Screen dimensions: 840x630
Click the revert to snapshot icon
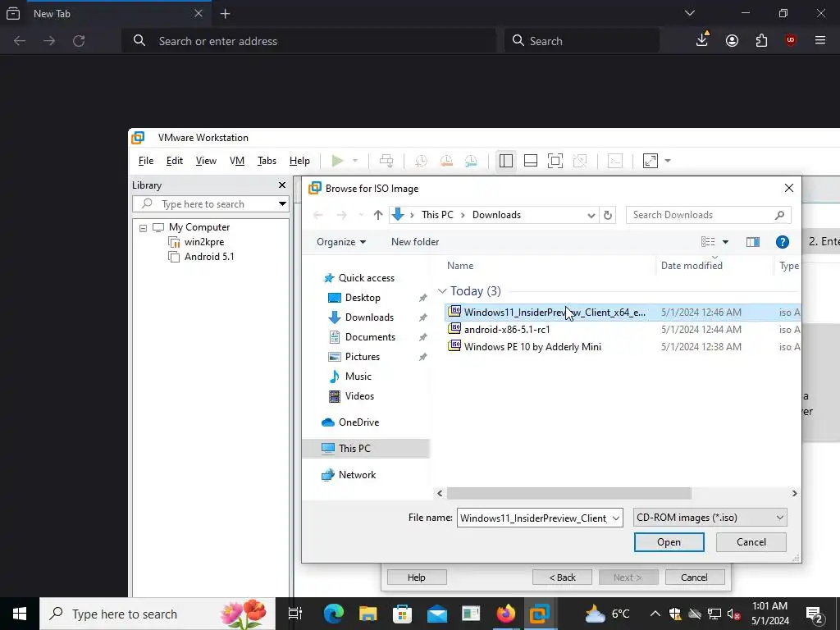click(446, 161)
